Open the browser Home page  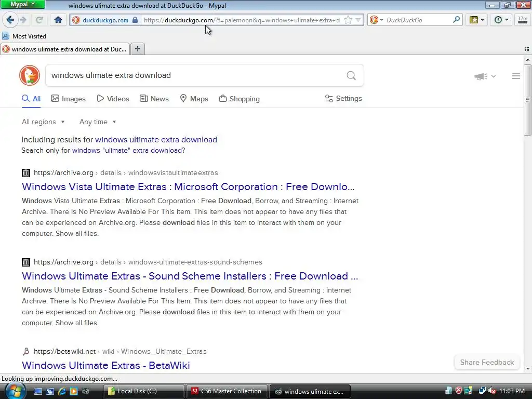coord(58,20)
